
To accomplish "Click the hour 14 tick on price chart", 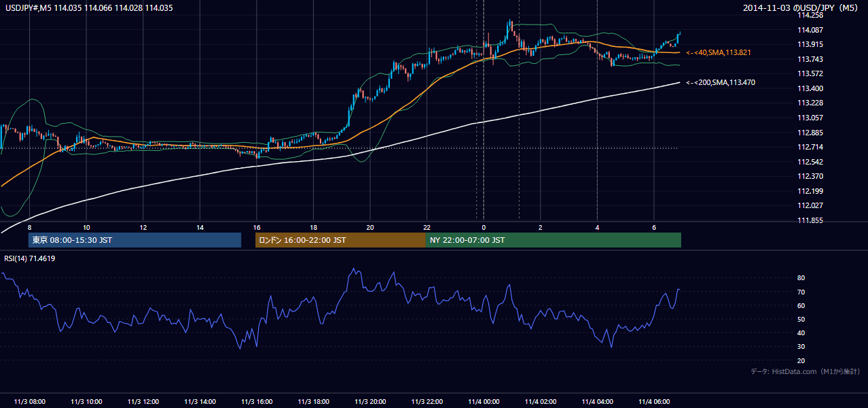I will click(x=200, y=226).
